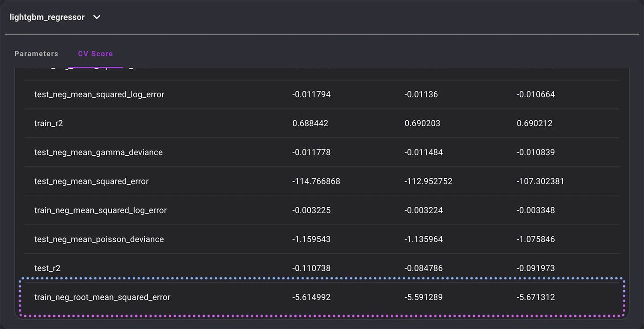Screen dimensions: 644x329
Task: Click the train_neg_root_mean_squared_error label
Action: tap(102, 297)
